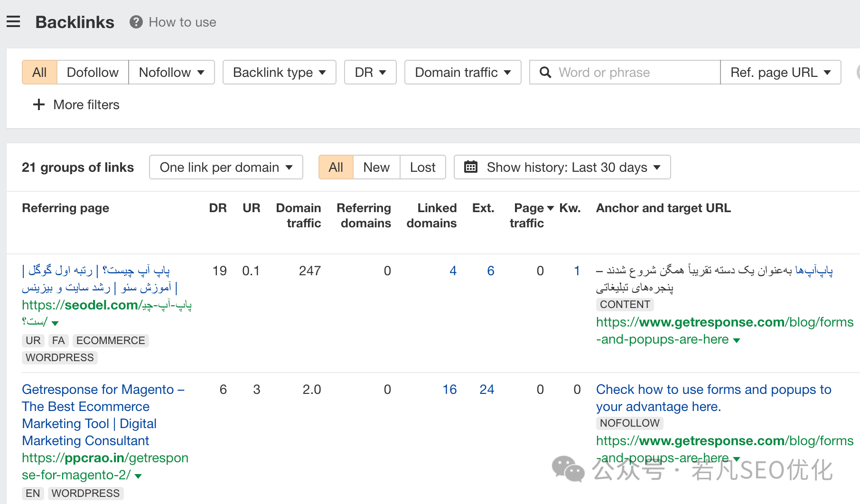Click external links value 24
This screenshot has height=504, width=860.
click(x=487, y=390)
